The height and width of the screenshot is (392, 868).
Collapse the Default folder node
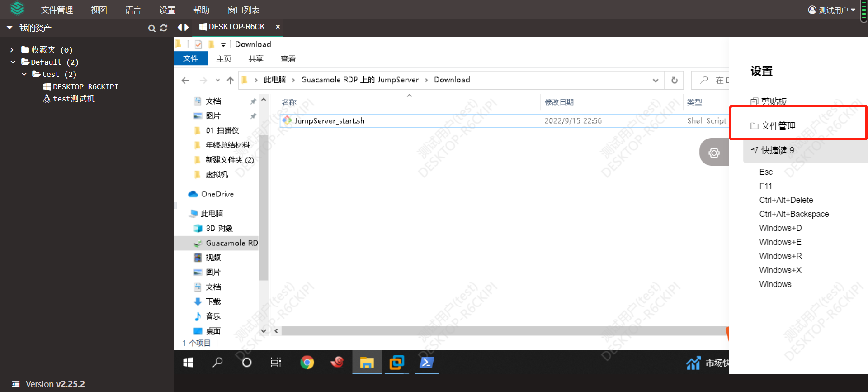coord(13,62)
